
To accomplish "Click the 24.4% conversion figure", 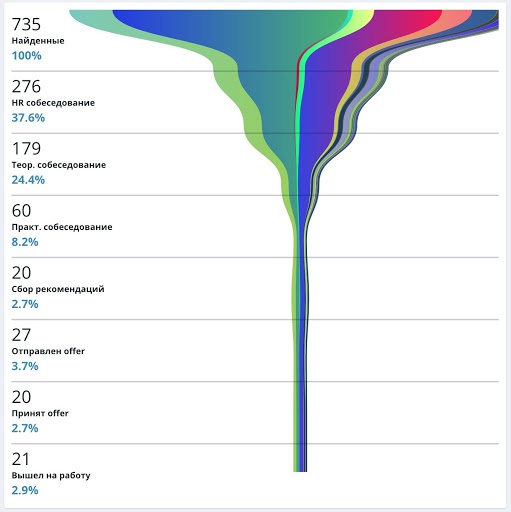I will pos(28,180).
